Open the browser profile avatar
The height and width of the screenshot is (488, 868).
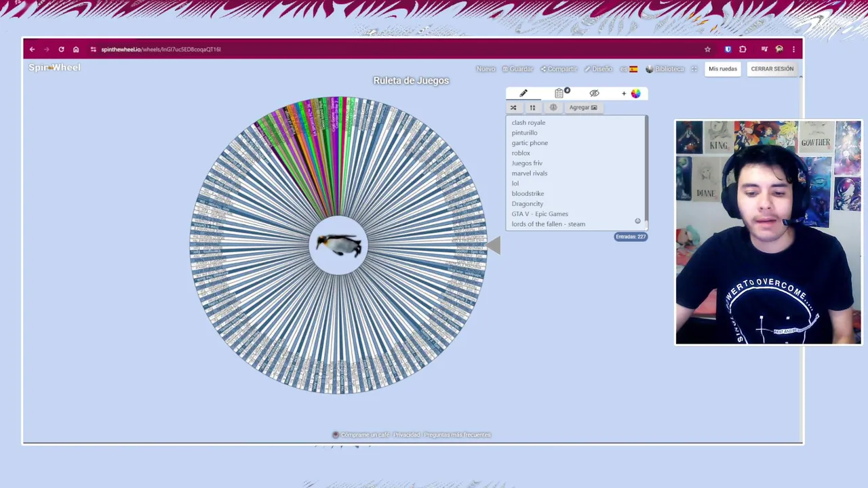[779, 49]
